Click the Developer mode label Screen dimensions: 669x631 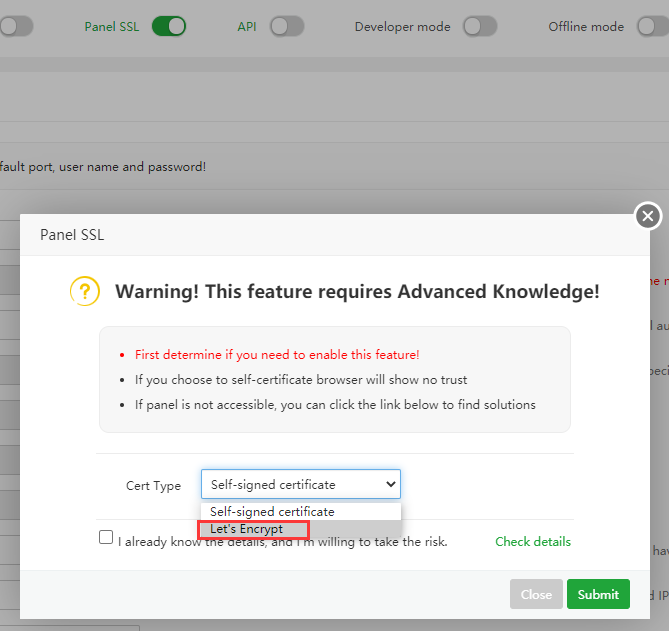tap(402, 27)
